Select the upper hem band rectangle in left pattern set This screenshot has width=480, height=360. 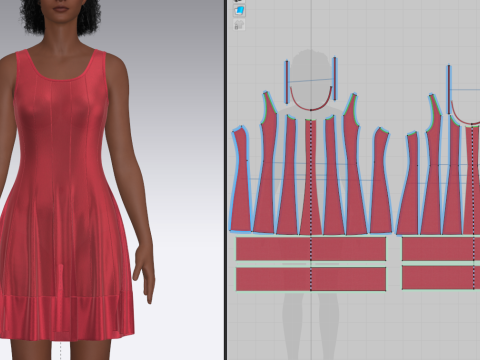click(x=311, y=249)
